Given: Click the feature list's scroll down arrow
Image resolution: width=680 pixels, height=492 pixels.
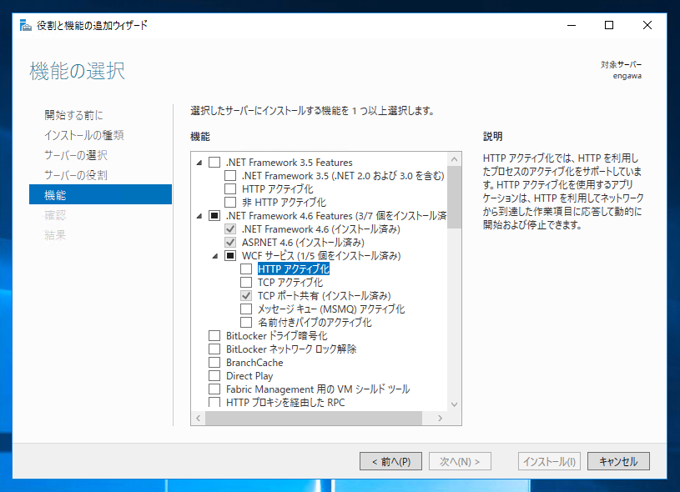Looking at the screenshot, I should click(454, 404).
